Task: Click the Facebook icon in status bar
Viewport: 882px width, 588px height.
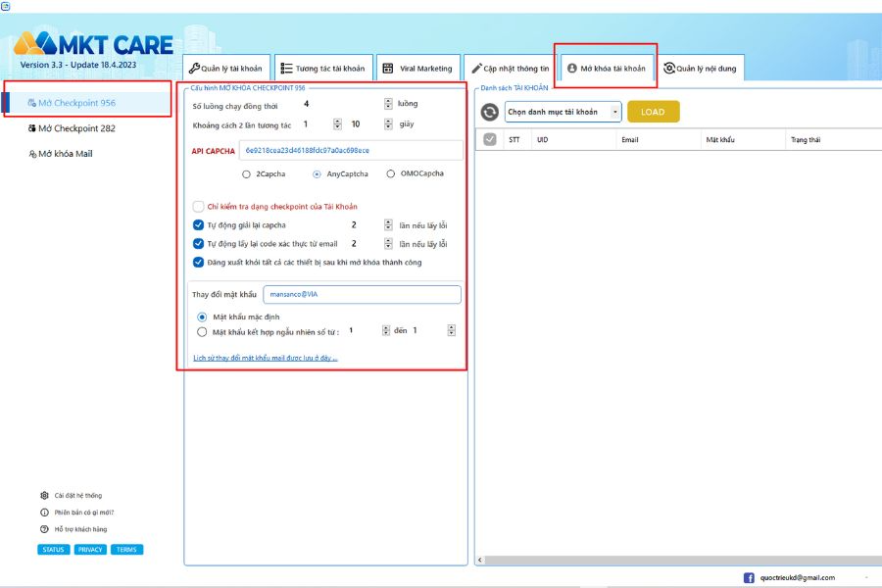Action: point(749,578)
